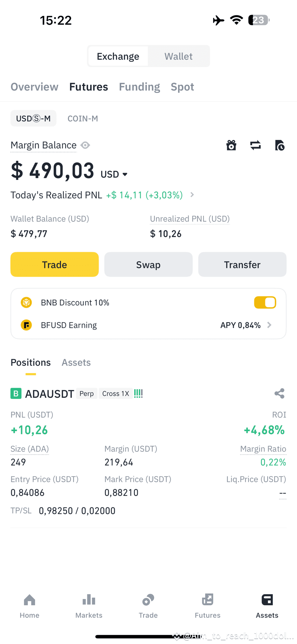This screenshot has width=297, height=644.
Task: Open Markets in bottom navigation
Action: coord(89,606)
